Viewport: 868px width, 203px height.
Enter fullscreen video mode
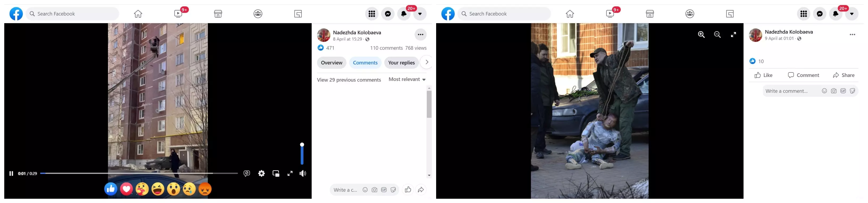[290, 174]
